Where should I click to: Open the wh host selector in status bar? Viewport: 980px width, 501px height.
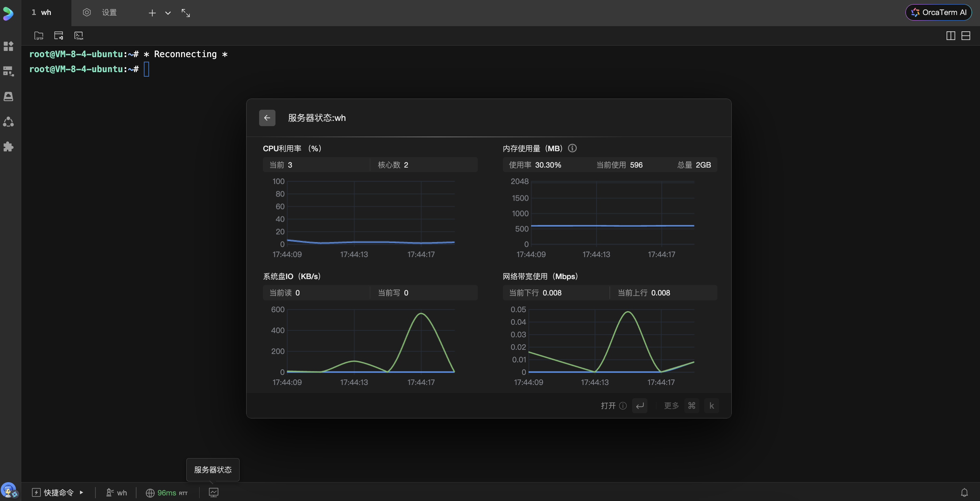point(116,492)
